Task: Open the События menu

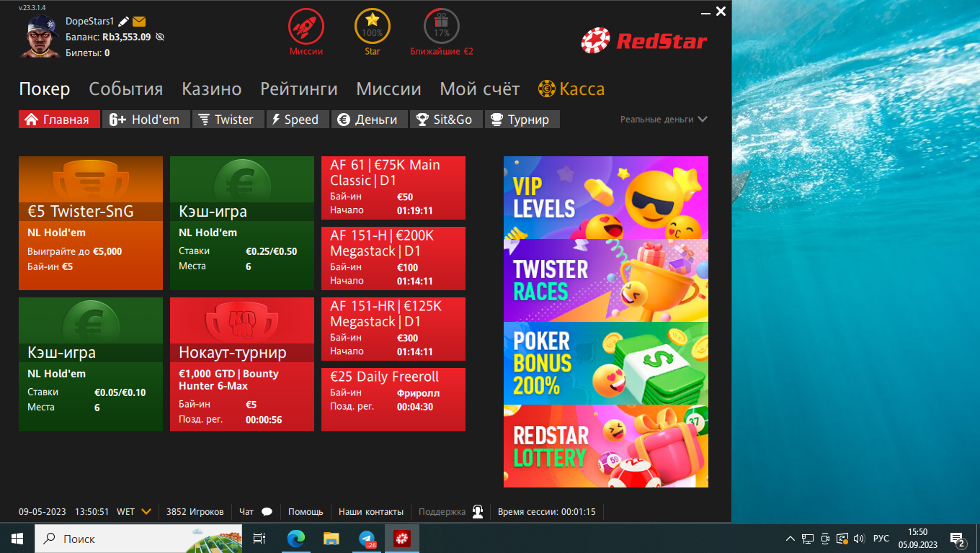Action: coord(126,89)
